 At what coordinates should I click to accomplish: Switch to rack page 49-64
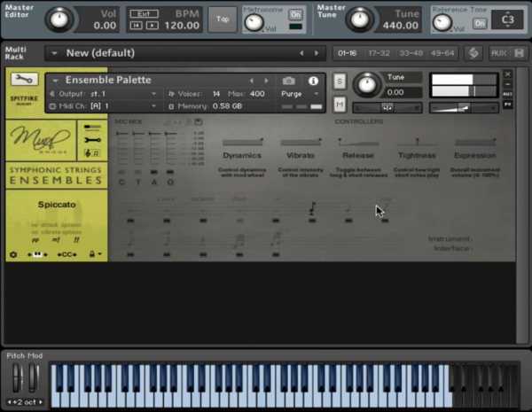click(442, 53)
